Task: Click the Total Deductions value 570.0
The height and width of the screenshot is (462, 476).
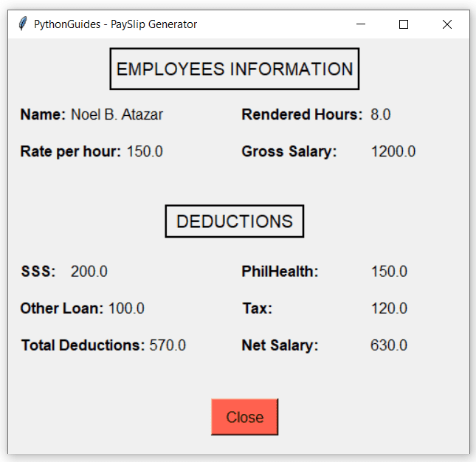Action: pos(168,345)
